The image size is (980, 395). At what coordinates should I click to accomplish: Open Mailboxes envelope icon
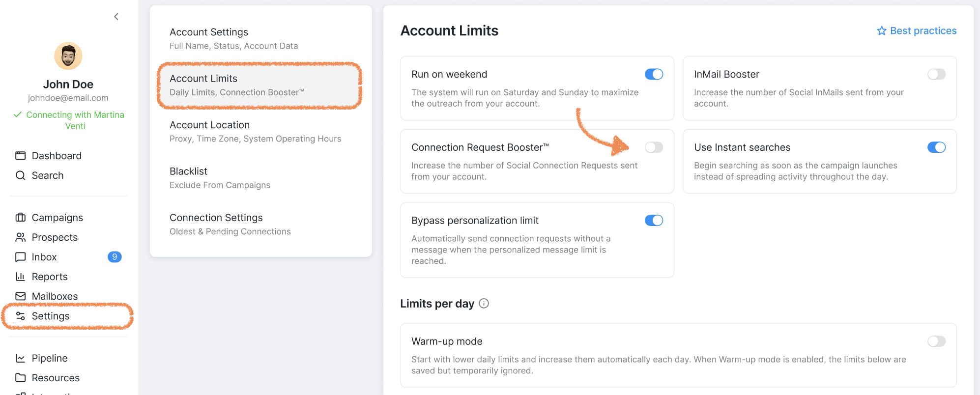pyautogui.click(x=20, y=296)
